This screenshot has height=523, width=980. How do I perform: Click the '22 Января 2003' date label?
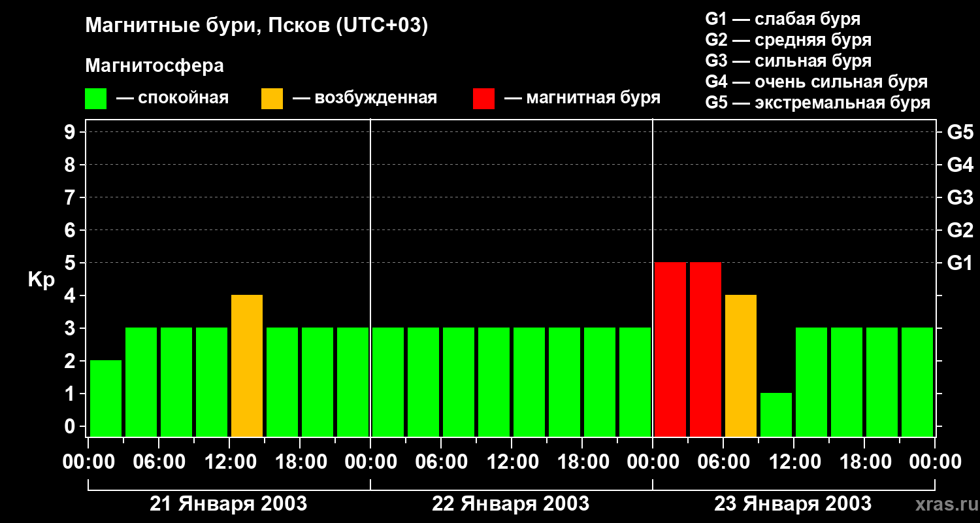pos(511,504)
